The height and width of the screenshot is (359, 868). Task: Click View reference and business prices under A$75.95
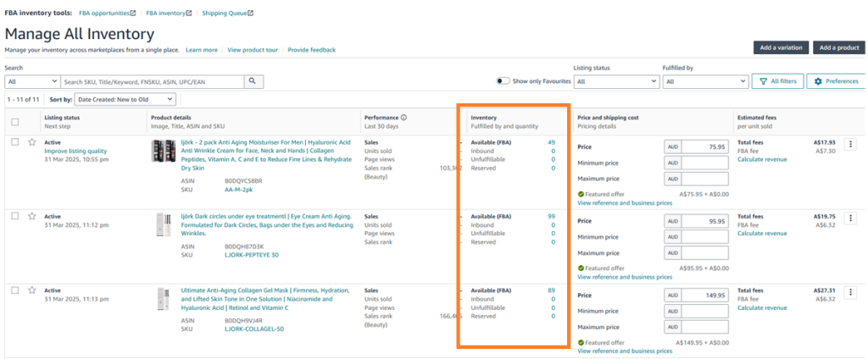(x=625, y=203)
